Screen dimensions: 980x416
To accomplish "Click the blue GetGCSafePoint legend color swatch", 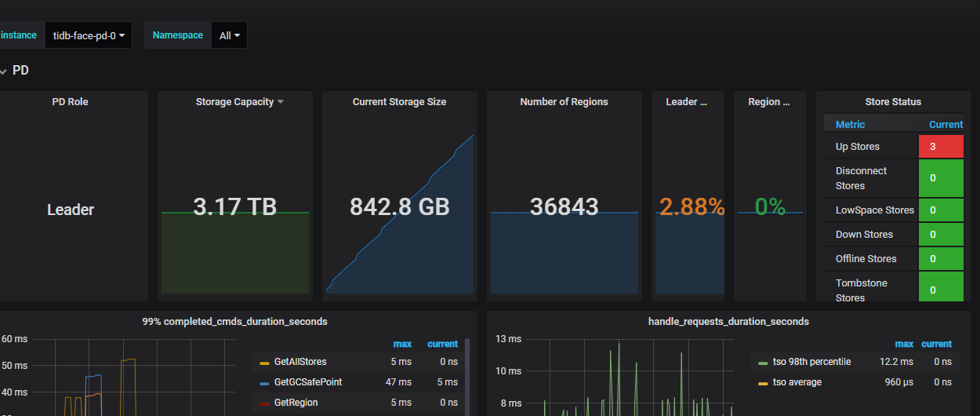I will [x=264, y=383].
